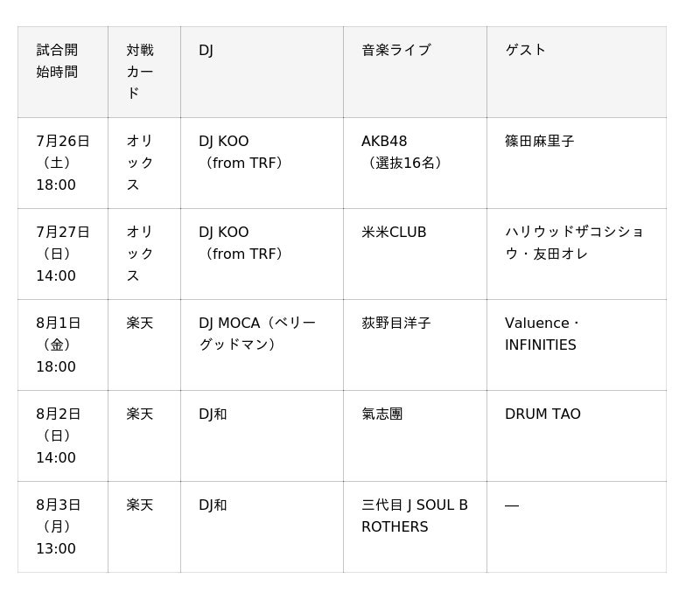The image size is (700, 599).
Task: Click guest name 篠田麻里子
Action: tap(539, 142)
